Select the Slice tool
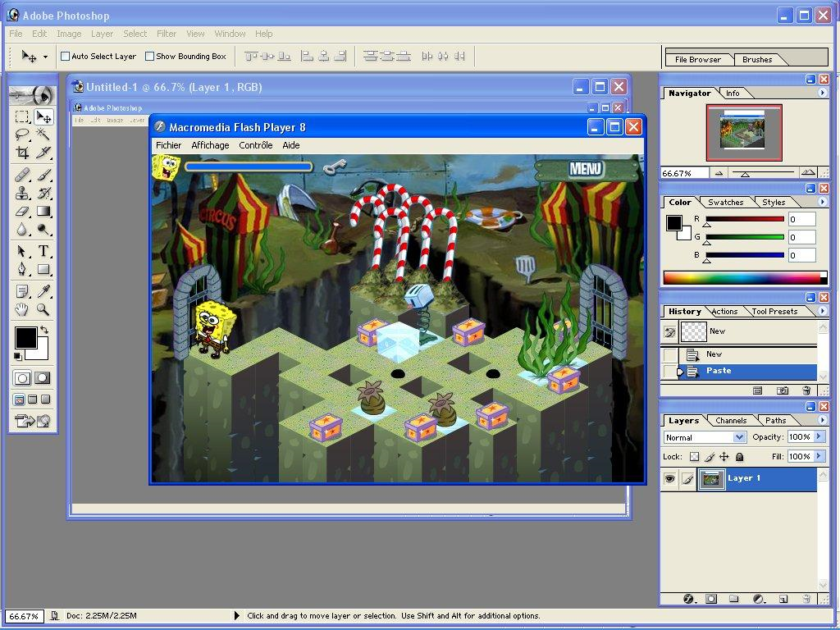 pos(43,152)
